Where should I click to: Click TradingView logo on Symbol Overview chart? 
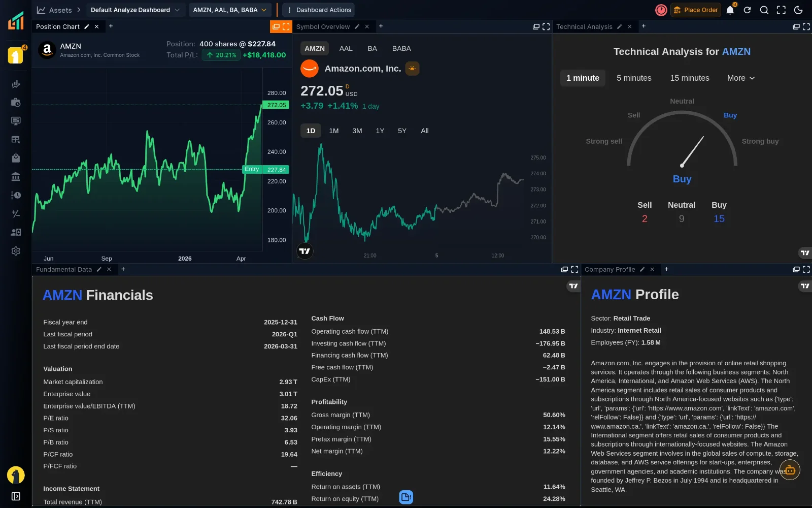pyautogui.click(x=304, y=251)
